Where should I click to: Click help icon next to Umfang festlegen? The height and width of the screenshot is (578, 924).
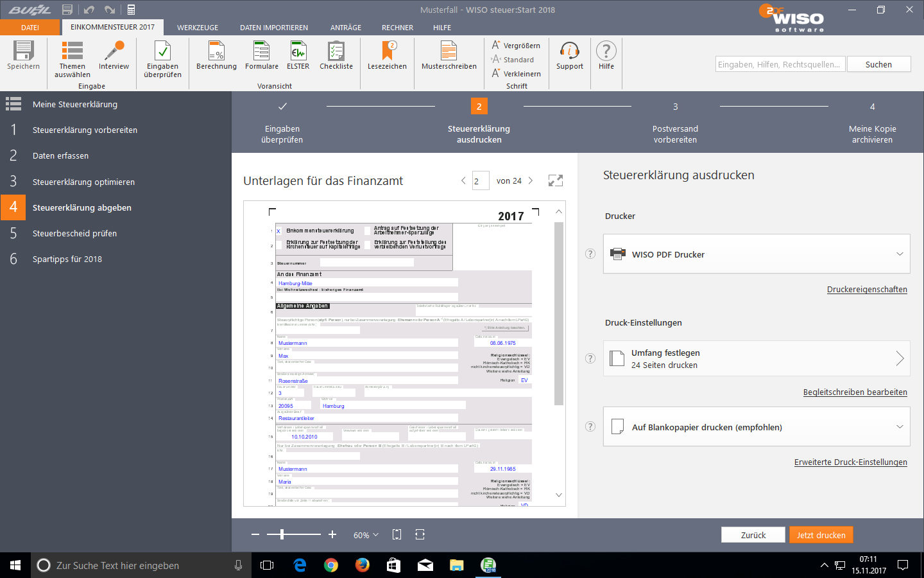pos(590,358)
